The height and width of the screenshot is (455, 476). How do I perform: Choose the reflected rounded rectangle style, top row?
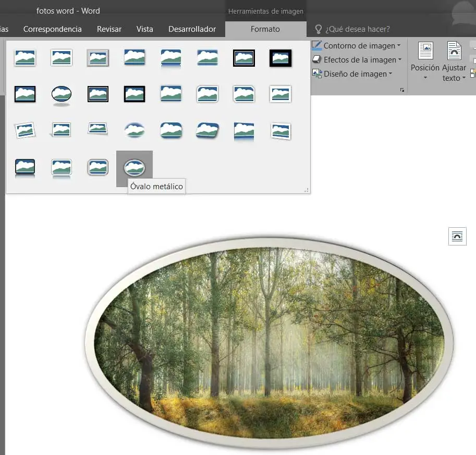pyautogui.click(x=171, y=58)
